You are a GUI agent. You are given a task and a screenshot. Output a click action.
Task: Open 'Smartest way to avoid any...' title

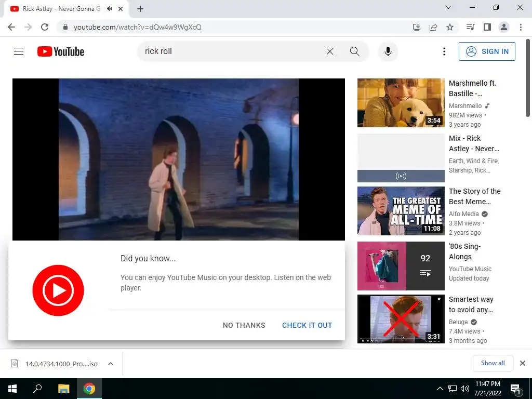[x=471, y=304]
